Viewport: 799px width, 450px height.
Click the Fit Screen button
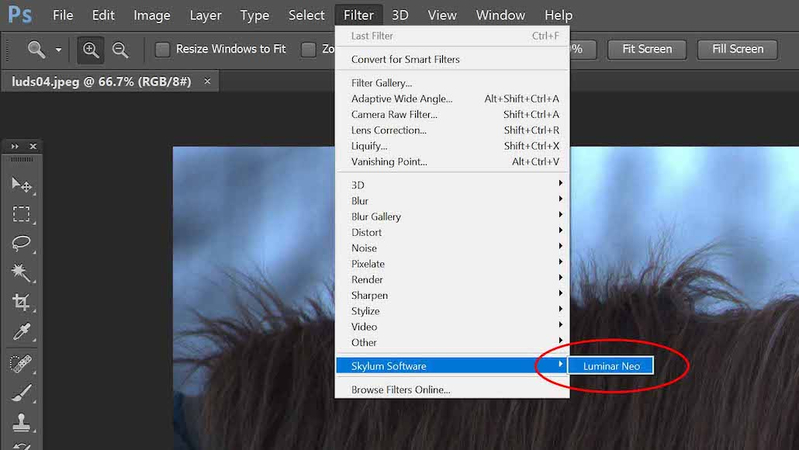[647, 49]
